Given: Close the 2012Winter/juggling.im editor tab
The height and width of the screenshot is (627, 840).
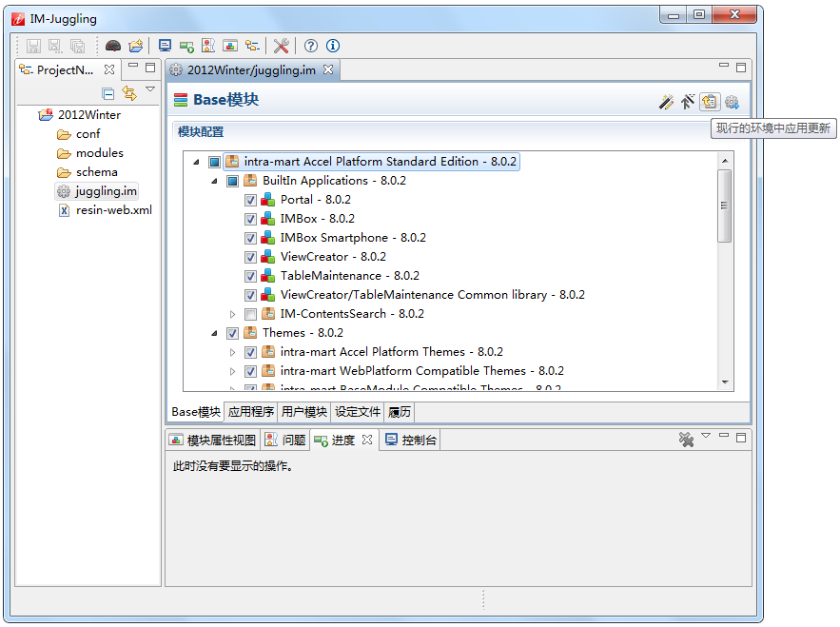Looking at the screenshot, I should [x=328, y=69].
